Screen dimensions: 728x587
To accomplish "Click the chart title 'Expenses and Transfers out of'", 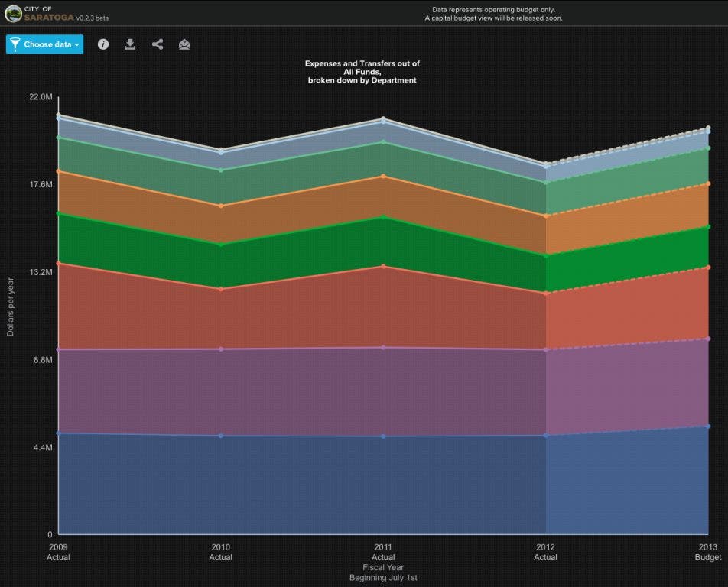I will point(362,64).
